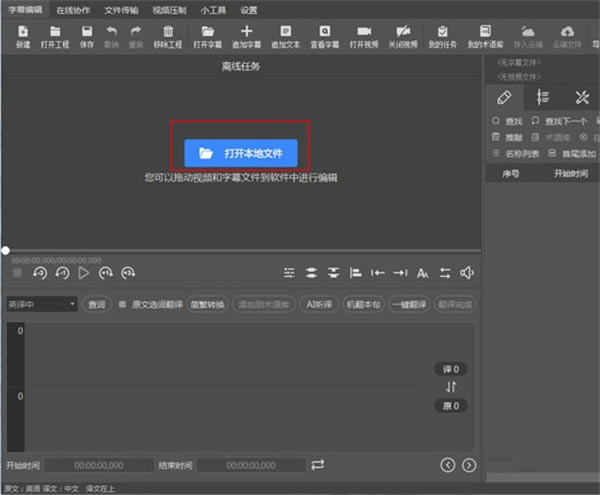
Task: Click the 一键翻译 button
Action: point(410,304)
